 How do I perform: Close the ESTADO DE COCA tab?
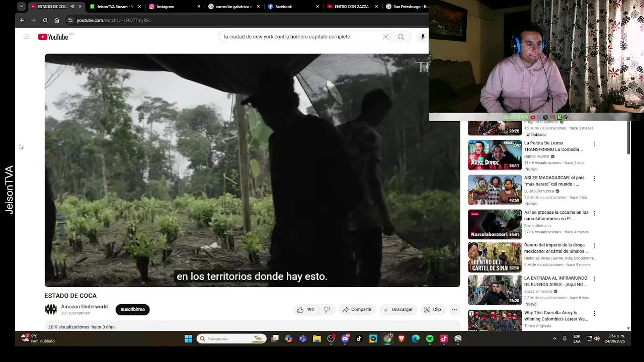(x=80, y=7)
